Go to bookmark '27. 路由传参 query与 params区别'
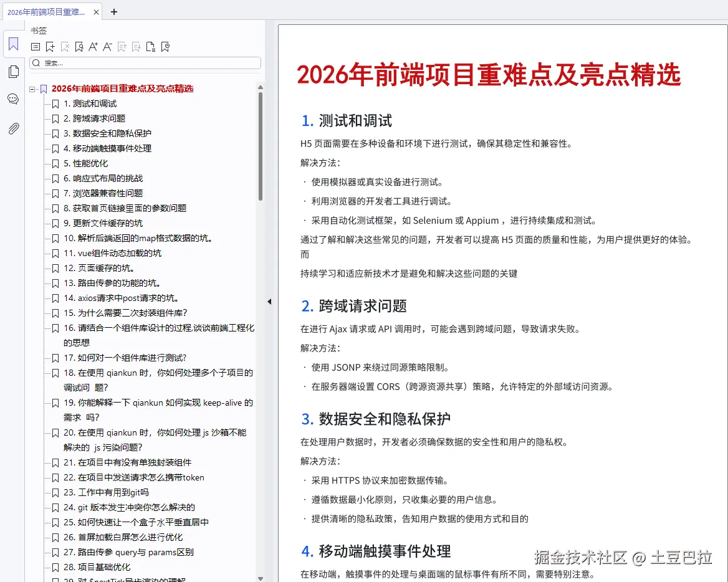The width and height of the screenshot is (728, 582). (128, 552)
